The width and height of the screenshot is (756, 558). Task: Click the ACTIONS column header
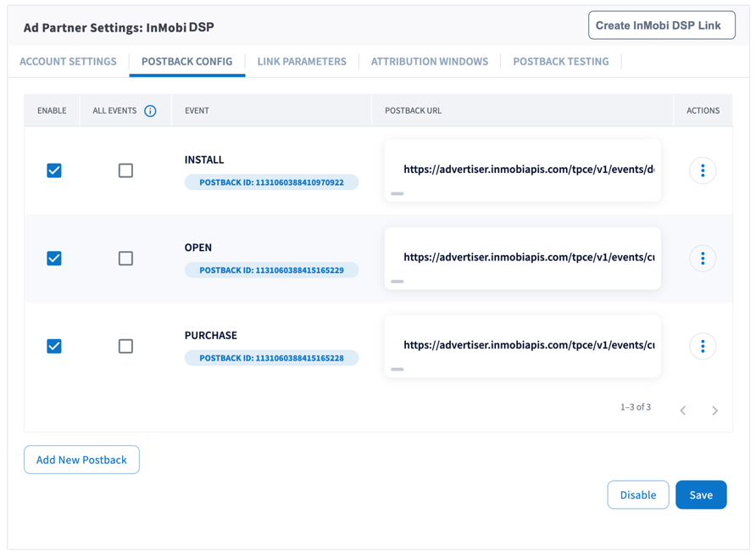coord(703,110)
